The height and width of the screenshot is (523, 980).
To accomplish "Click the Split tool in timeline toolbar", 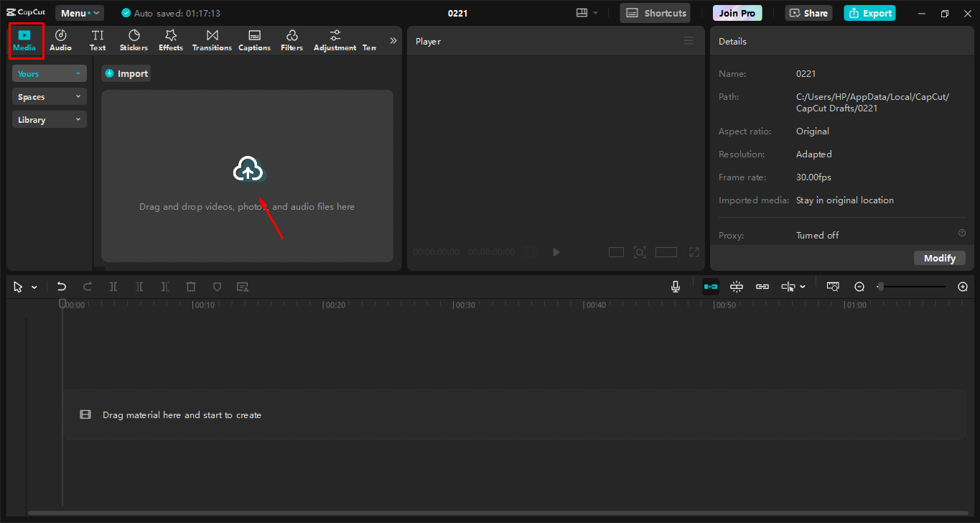I will pyautogui.click(x=113, y=287).
